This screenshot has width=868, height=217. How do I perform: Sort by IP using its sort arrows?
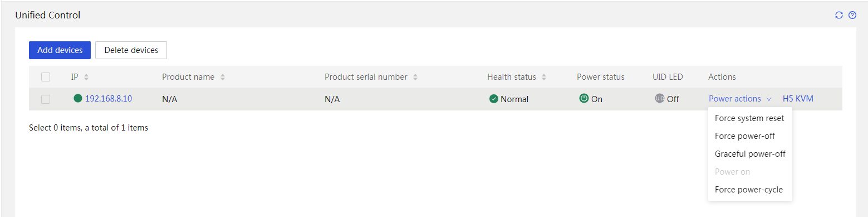pyautogui.click(x=86, y=77)
